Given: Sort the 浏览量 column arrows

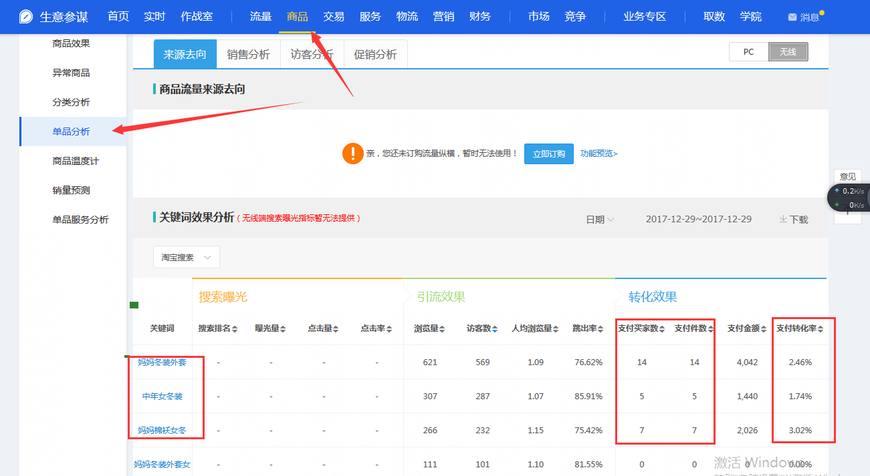Looking at the screenshot, I should [442, 329].
